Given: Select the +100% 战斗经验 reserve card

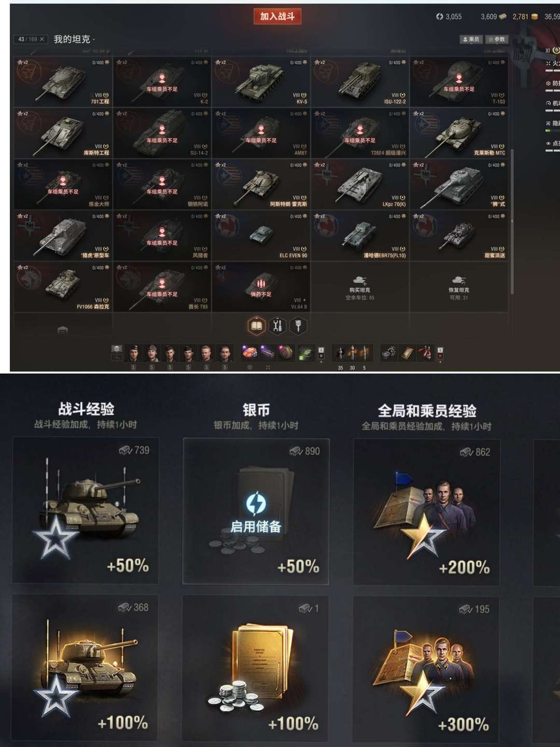Looking at the screenshot, I should click(85, 668).
